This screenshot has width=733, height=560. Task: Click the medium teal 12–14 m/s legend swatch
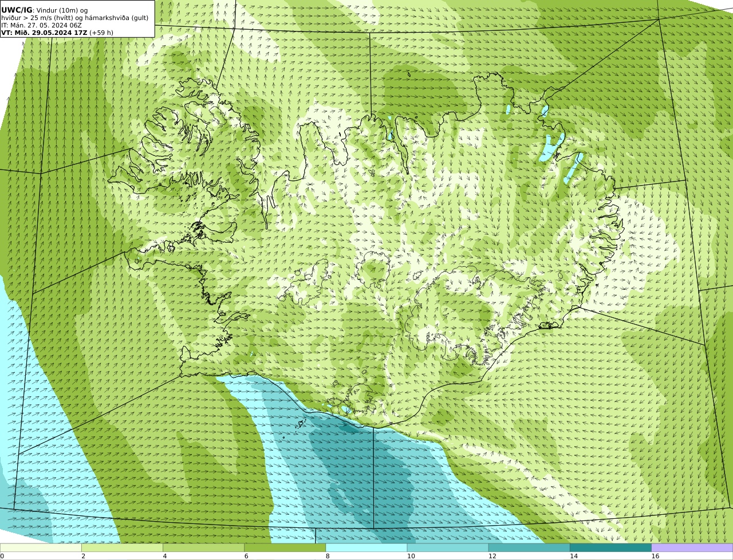click(x=529, y=547)
